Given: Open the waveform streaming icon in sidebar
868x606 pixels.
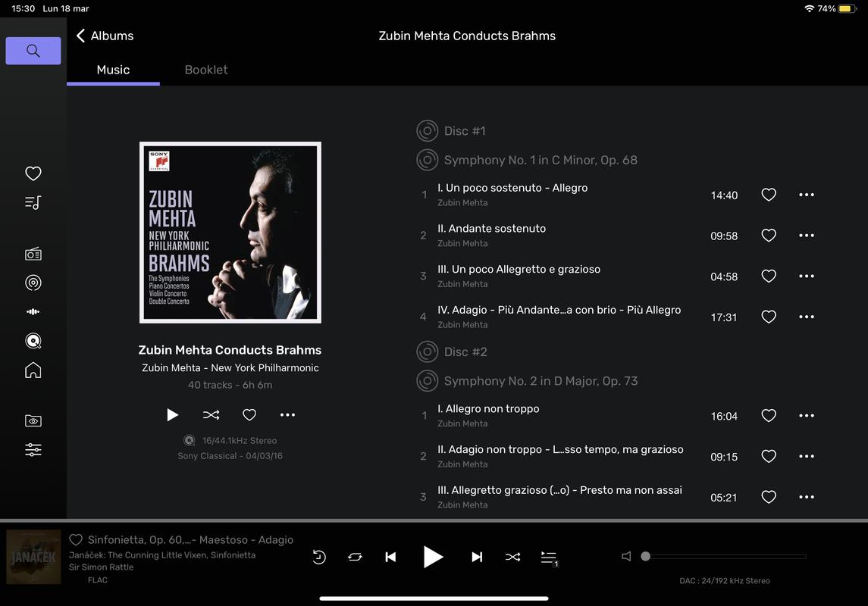Looking at the screenshot, I should (x=33, y=312).
